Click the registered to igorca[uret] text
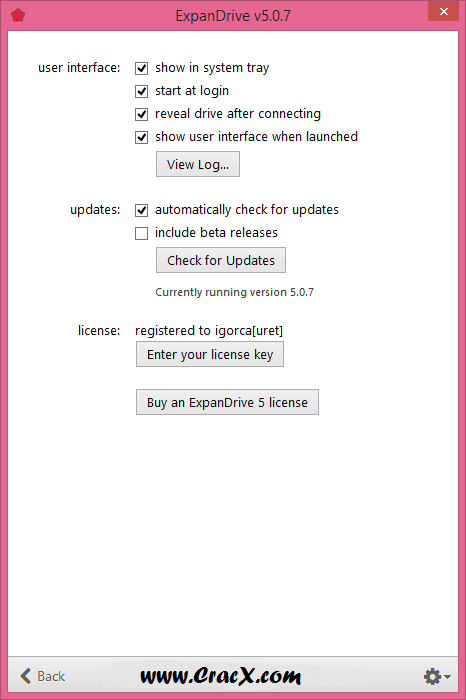This screenshot has width=466, height=700. pyautogui.click(x=209, y=330)
